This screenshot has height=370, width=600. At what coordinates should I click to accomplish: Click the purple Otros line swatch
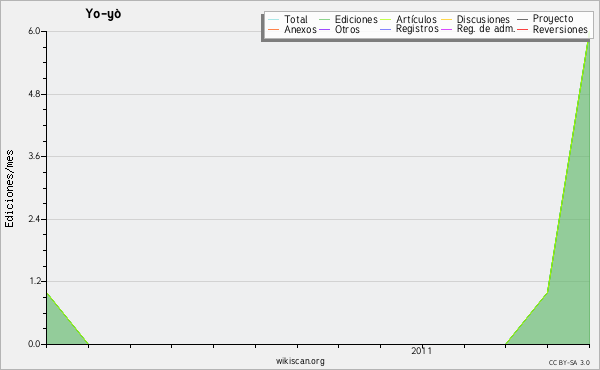point(324,29)
